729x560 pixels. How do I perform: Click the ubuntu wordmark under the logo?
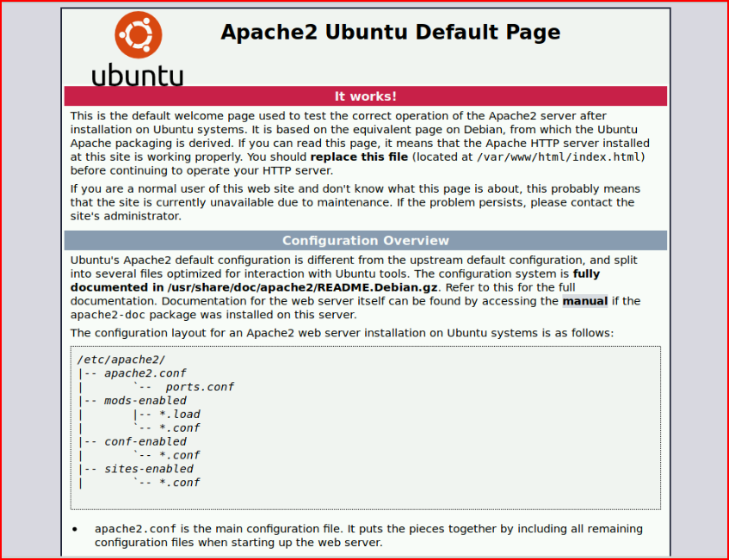(x=137, y=75)
